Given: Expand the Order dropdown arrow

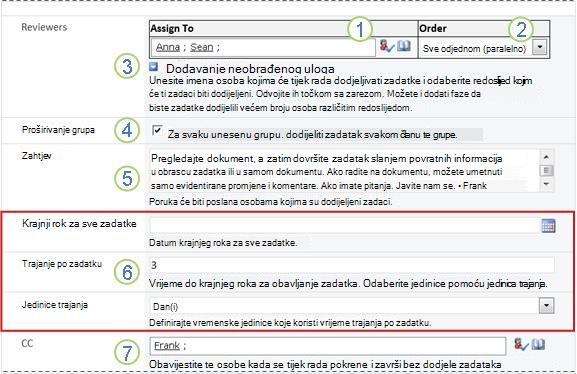Looking at the screenshot, I should [x=540, y=47].
